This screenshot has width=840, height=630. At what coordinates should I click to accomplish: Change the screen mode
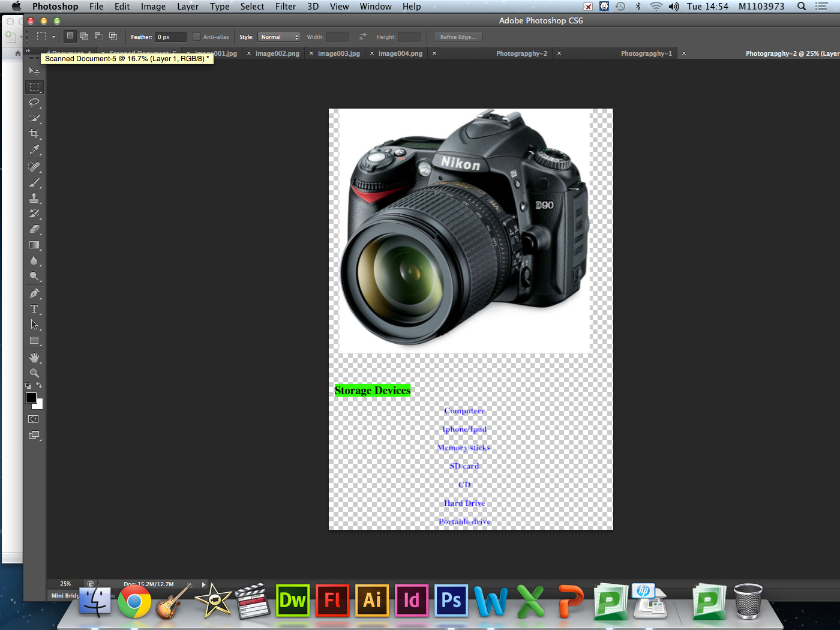pos(34,435)
